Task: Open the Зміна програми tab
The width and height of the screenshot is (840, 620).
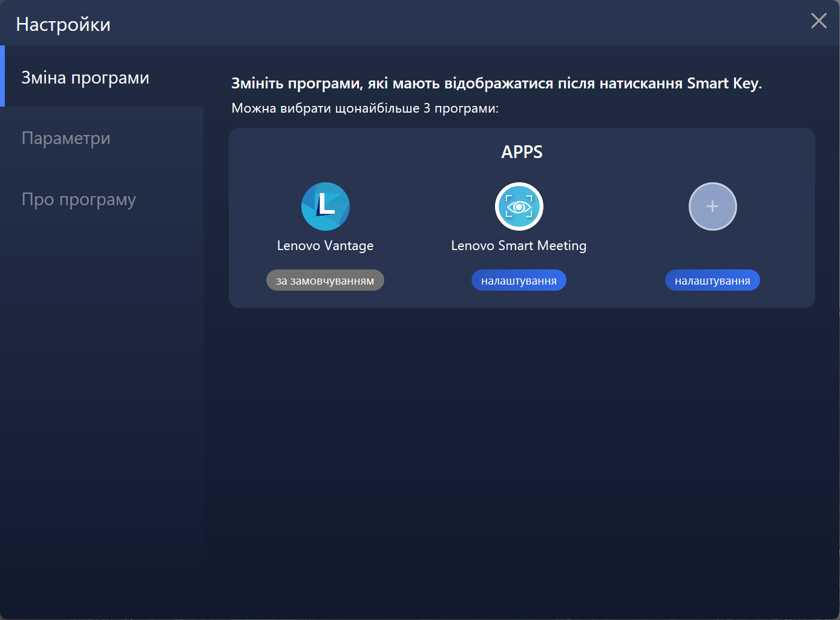Action: click(x=102, y=76)
